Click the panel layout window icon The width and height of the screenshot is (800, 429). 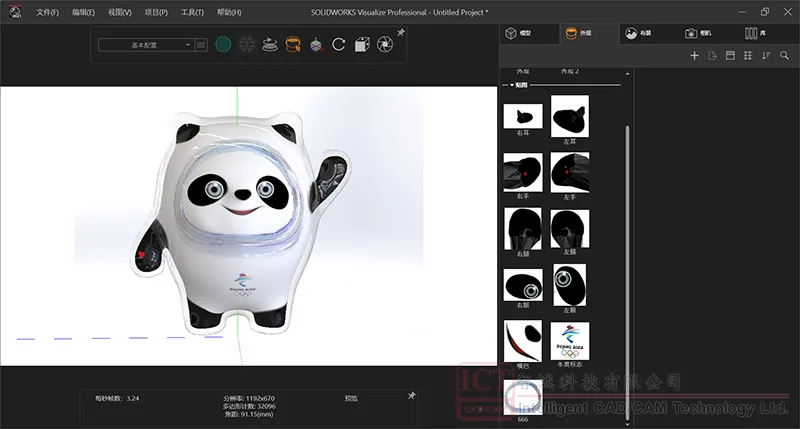coord(731,56)
